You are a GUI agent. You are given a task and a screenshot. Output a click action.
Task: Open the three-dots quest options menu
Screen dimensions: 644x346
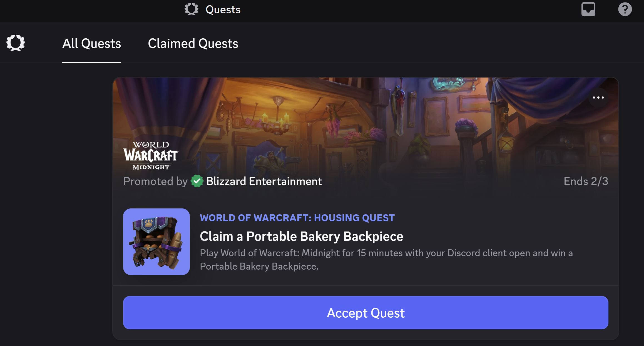[x=598, y=98]
